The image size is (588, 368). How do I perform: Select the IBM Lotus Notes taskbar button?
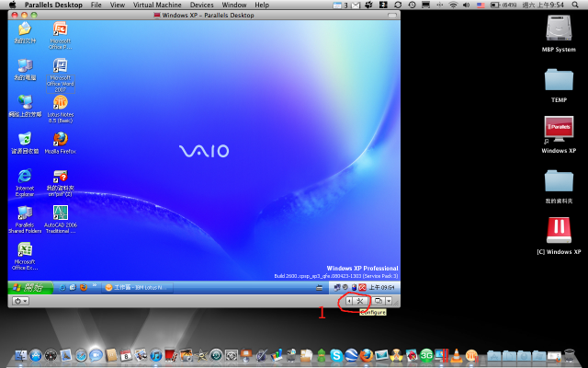point(138,288)
